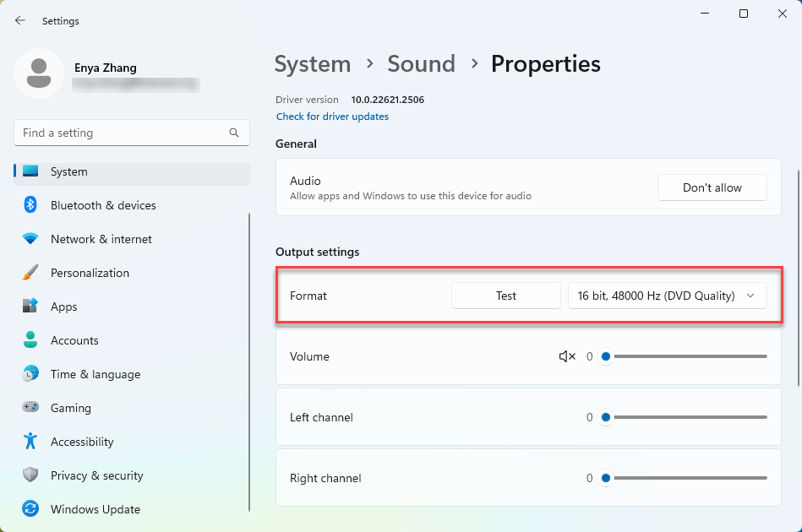The width and height of the screenshot is (802, 532).
Task: Open Check for driver updates link
Action: [x=332, y=117]
